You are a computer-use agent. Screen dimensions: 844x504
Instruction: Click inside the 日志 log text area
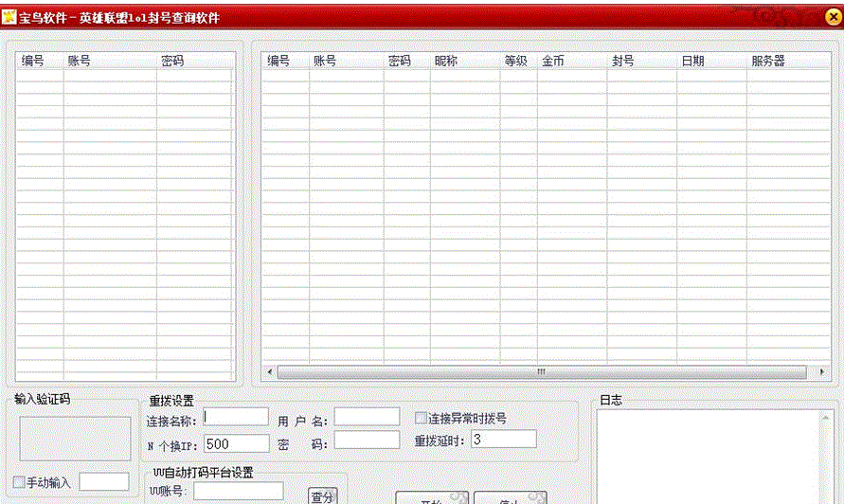tap(708, 458)
